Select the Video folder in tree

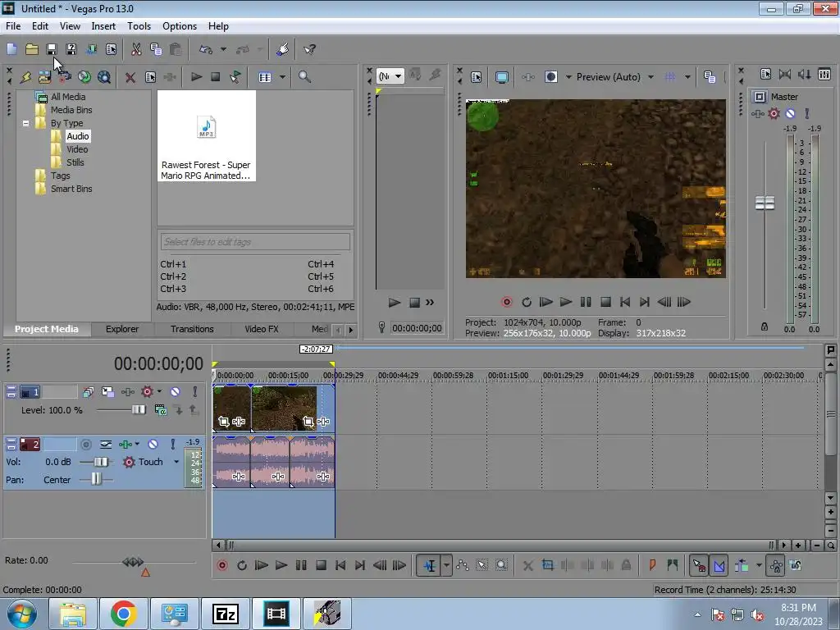pos(77,149)
